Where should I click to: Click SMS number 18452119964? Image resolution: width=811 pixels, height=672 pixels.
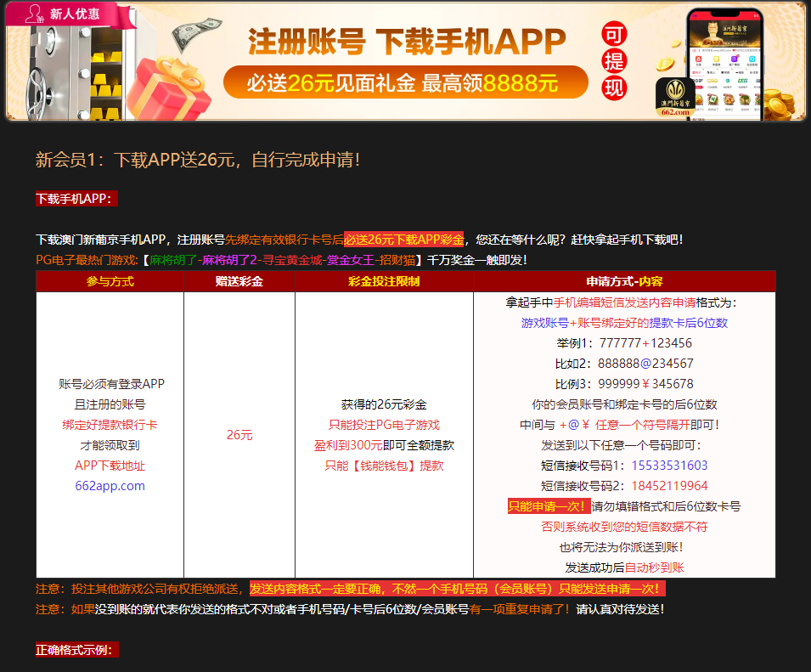(x=669, y=486)
